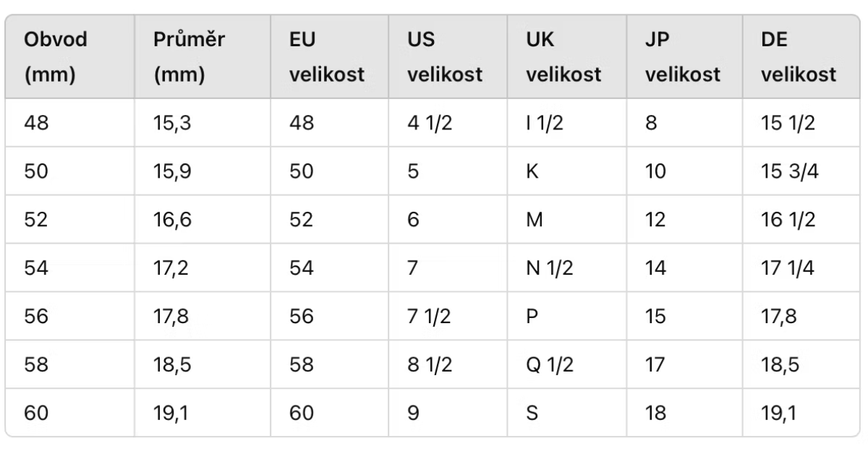868x454 pixels.
Task: Click the JP size cell "17"
Action: (x=655, y=365)
